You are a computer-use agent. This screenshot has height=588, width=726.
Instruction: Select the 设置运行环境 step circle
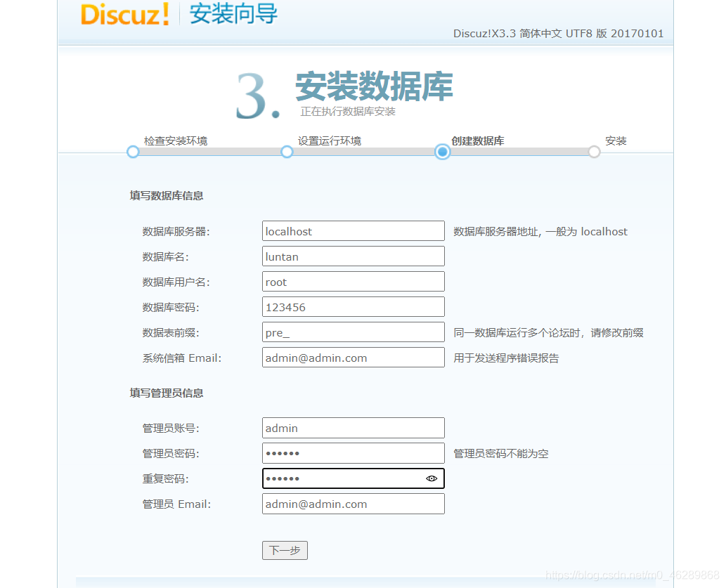pos(287,152)
